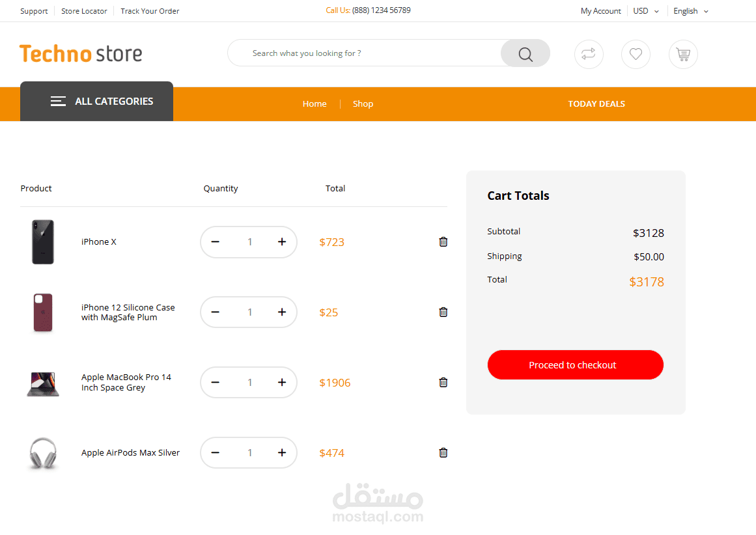This screenshot has width=756, height=535.
Task: Go to Home in navigation bar
Action: point(315,103)
